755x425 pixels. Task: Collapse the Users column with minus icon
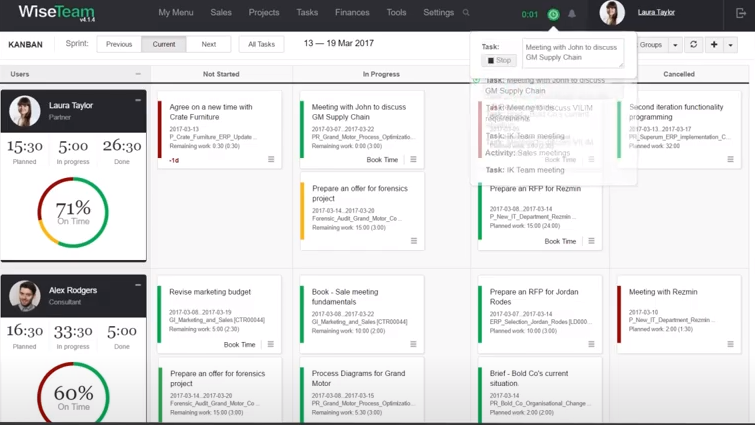click(138, 74)
